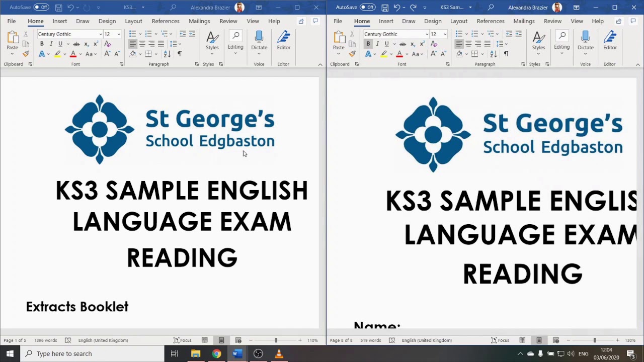644x362 pixels.
Task: Click Align Right icon in right window
Action: [x=477, y=44]
